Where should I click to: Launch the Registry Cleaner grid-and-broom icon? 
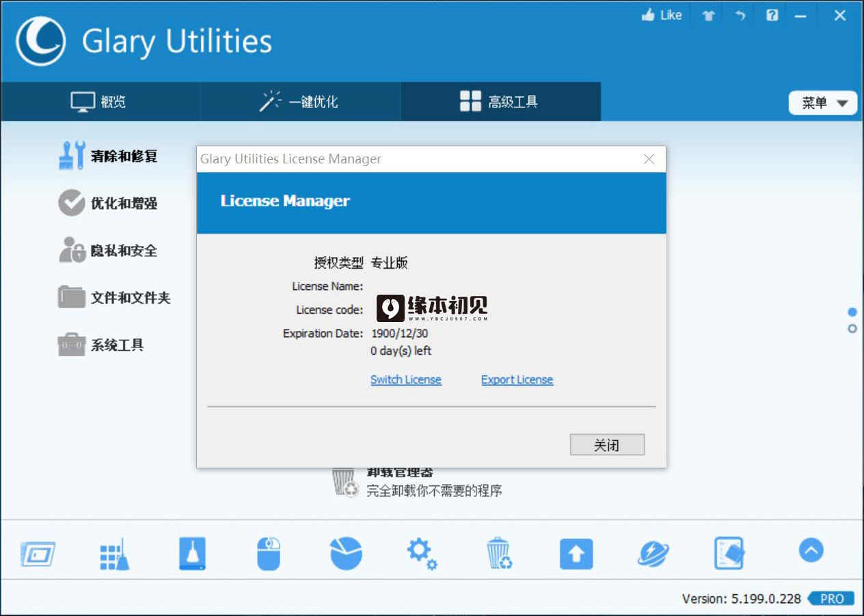(114, 554)
